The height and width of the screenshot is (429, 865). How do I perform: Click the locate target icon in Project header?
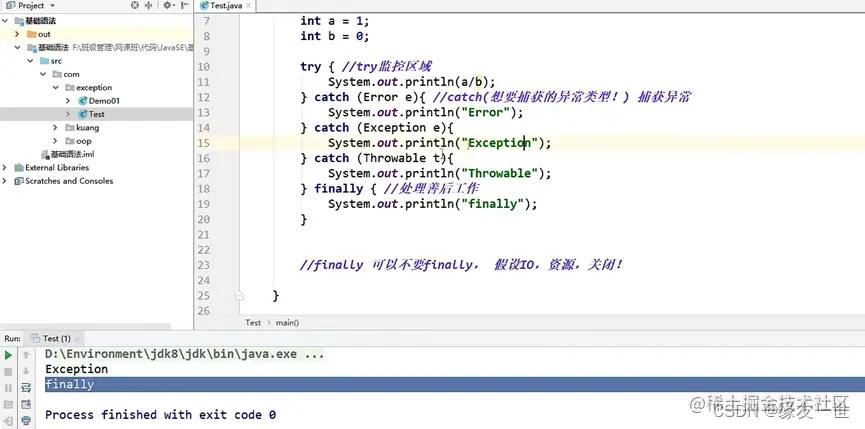pos(135,6)
